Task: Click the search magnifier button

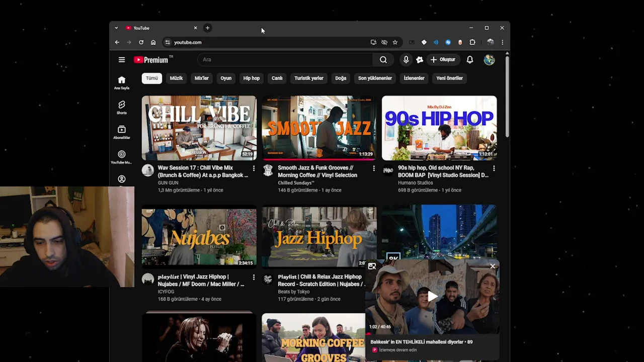Action: 383,60
